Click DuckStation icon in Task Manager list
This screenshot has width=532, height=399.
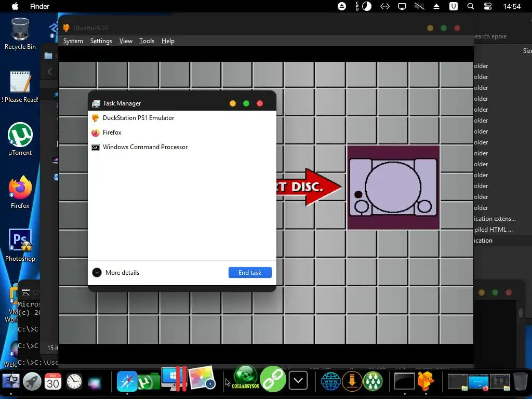(96, 118)
